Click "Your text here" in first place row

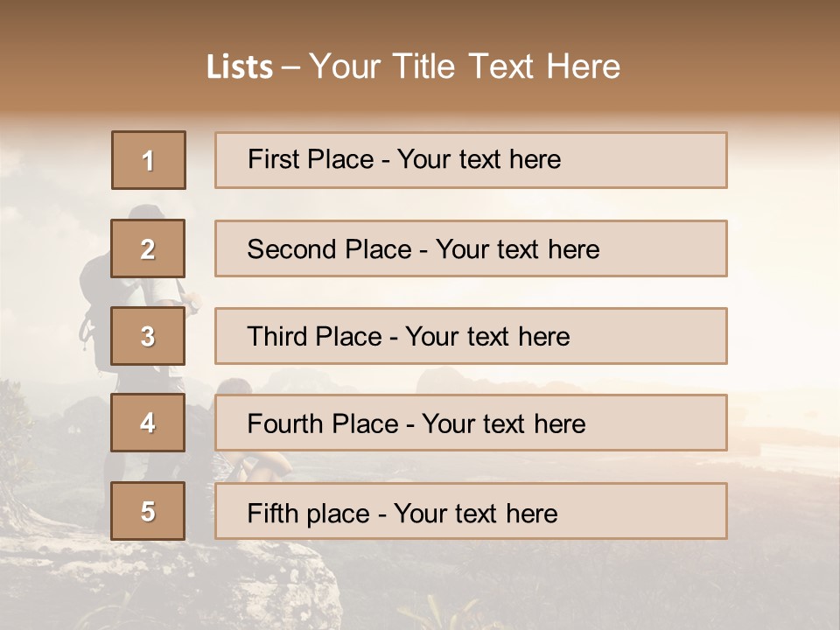coord(479,159)
